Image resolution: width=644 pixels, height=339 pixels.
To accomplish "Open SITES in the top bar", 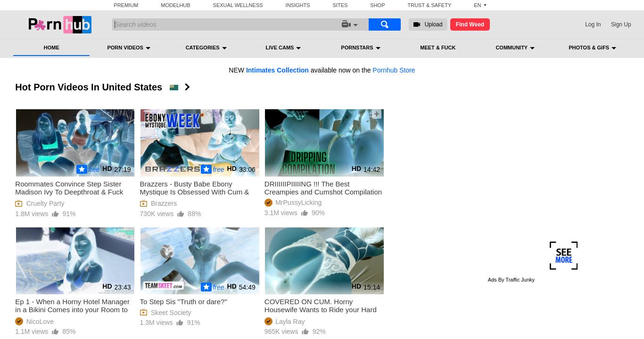I will click(x=340, y=5).
